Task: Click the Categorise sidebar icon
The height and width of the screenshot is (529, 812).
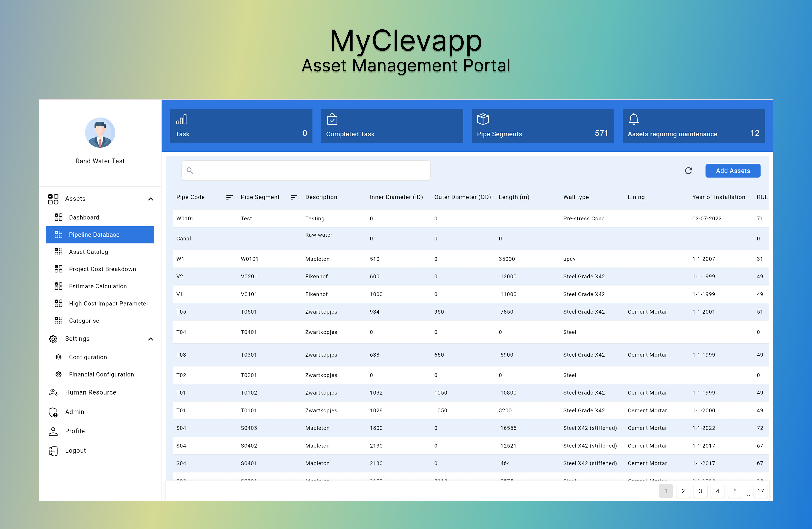Action: [59, 321]
